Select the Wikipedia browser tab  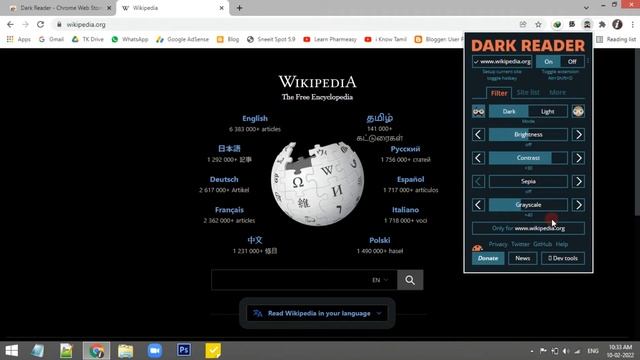[x=173, y=8]
